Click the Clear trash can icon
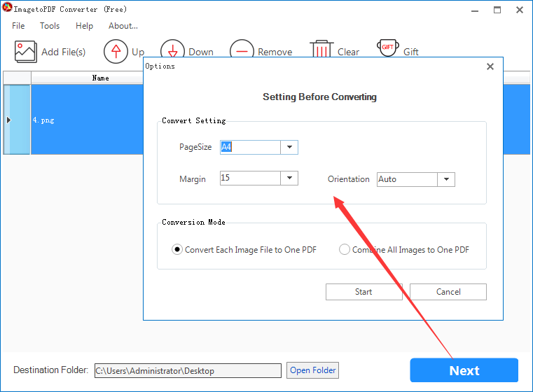The width and height of the screenshot is (533, 392). (321, 48)
